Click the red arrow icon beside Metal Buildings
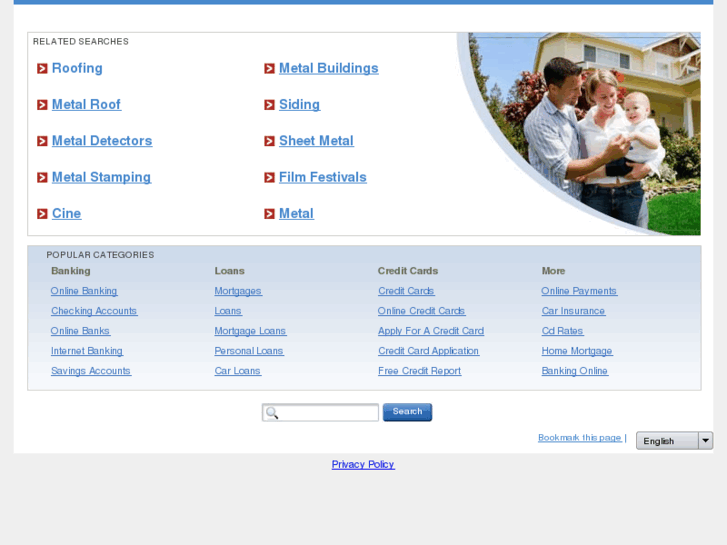This screenshot has width=727, height=545. (x=269, y=69)
